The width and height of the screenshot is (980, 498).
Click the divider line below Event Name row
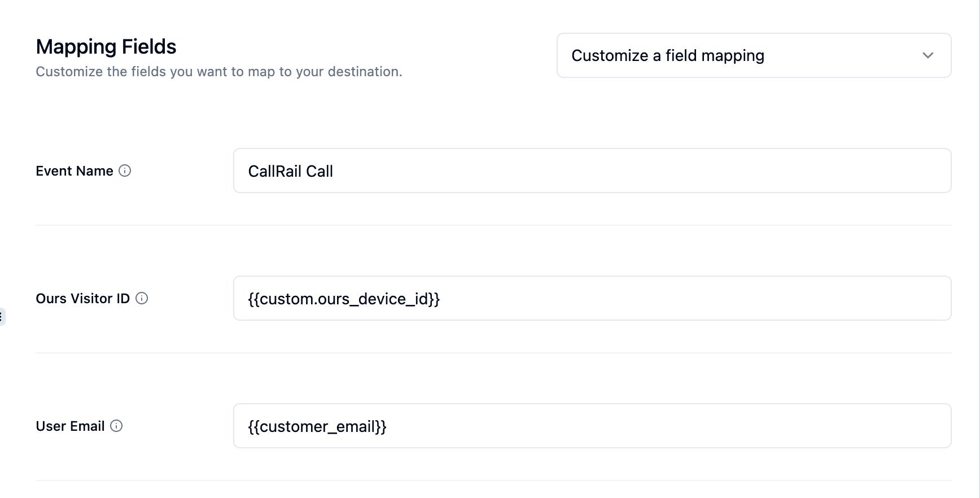[x=493, y=225]
